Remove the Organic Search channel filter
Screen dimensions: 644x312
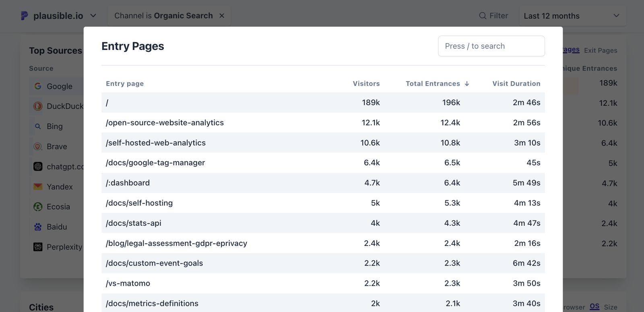[x=222, y=16]
